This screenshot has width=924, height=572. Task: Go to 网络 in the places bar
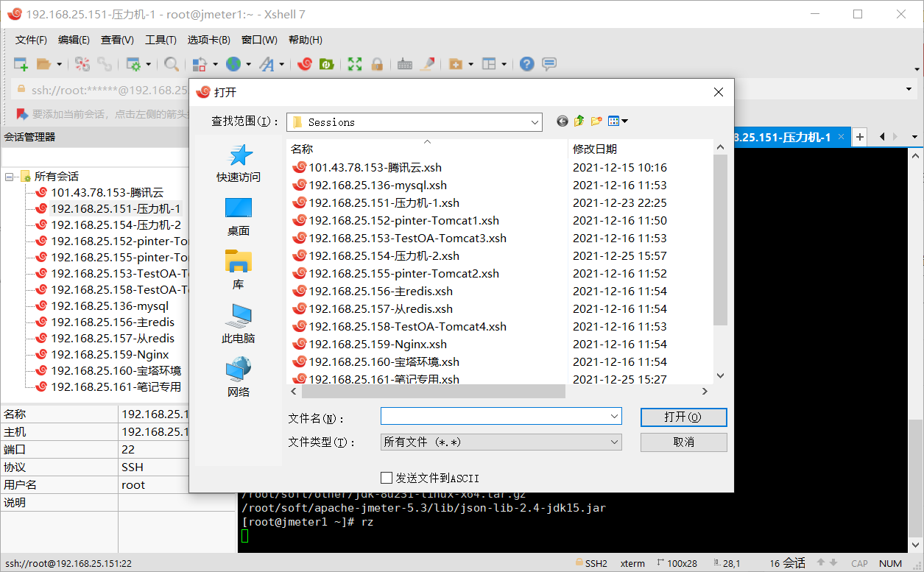pyautogui.click(x=239, y=378)
